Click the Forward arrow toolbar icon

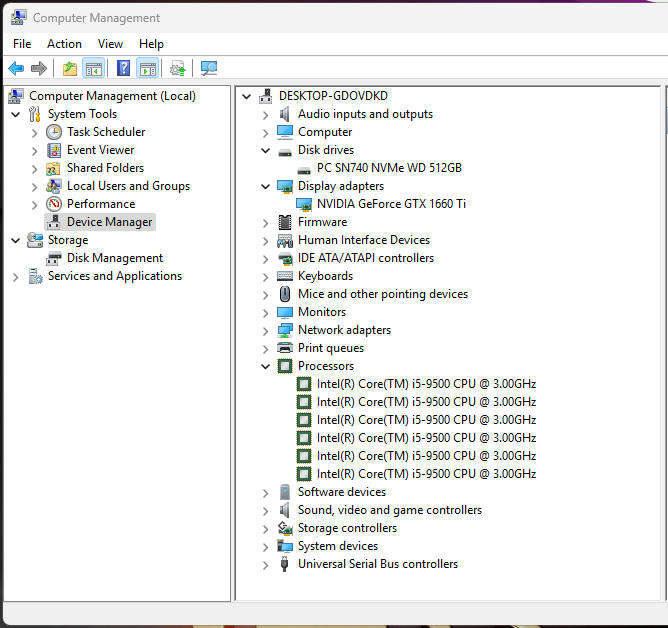coord(39,68)
